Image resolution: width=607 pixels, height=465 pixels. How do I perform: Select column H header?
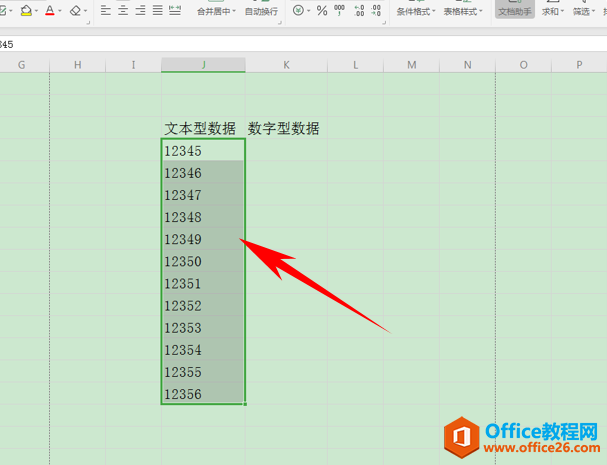78,65
